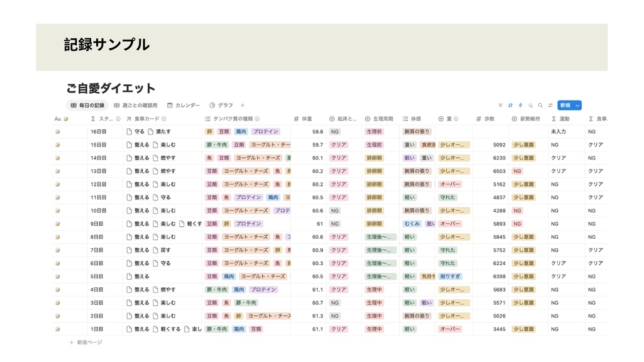
Task: Open the view settings sliders icon
Action: pos(550,106)
